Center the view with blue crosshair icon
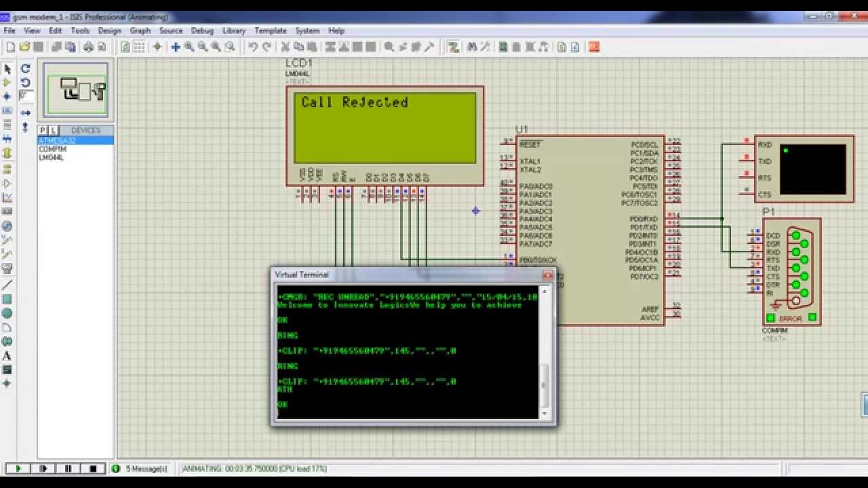Viewport: 868px width, 488px height. (176, 47)
